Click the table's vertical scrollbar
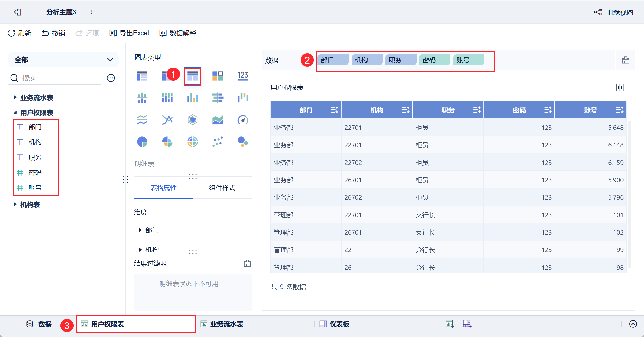The image size is (644, 337). (630, 195)
